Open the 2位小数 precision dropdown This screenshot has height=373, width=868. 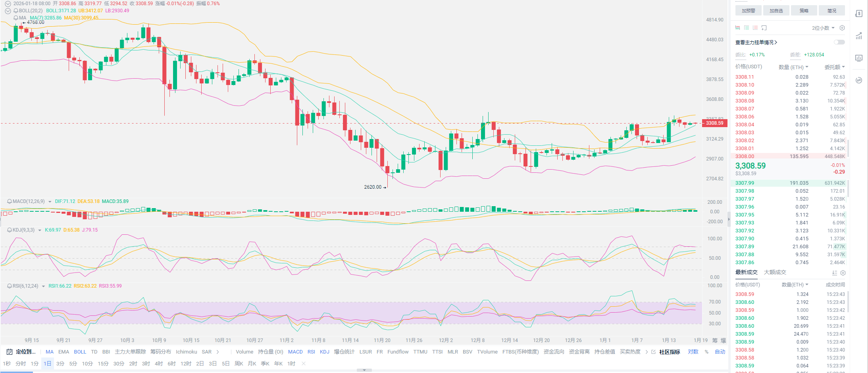tap(823, 28)
